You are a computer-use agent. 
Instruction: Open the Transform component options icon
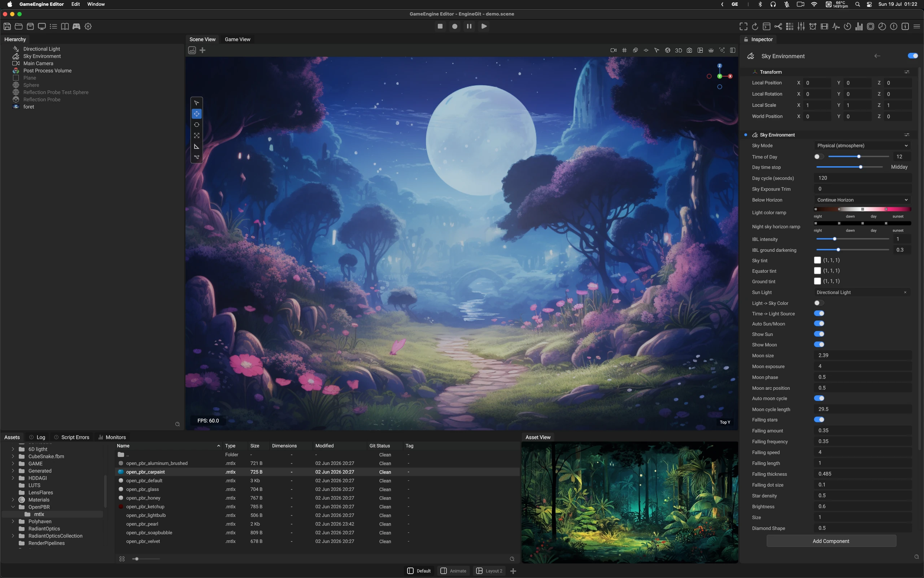[x=907, y=72]
